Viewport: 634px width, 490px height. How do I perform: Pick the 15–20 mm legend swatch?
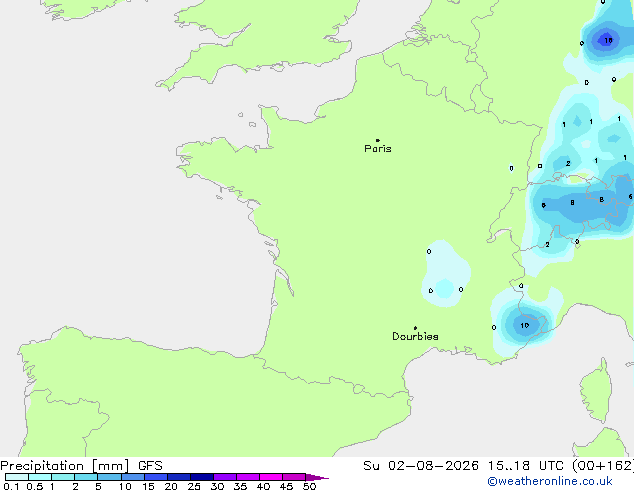click(x=156, y=477)
